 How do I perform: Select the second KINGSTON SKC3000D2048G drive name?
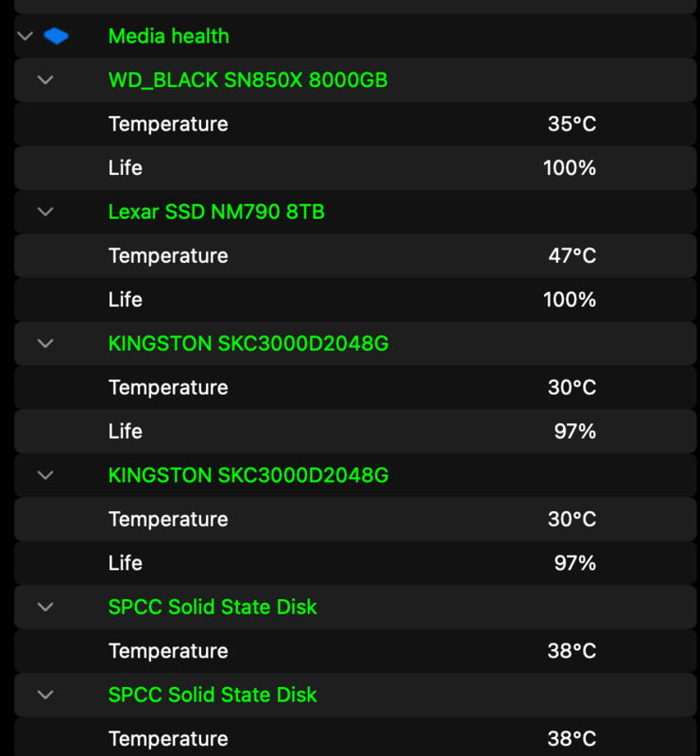pos(248,475)
